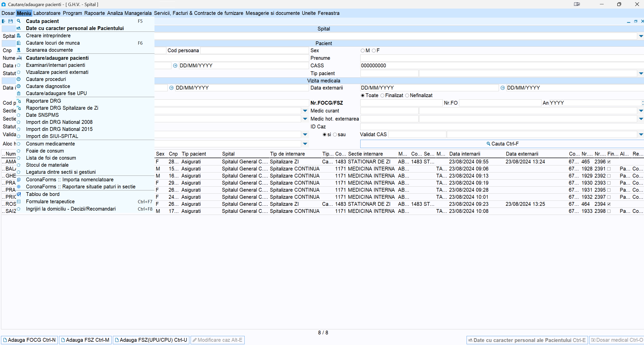Click the icon beside Cautare locuri de munca
The height and width of the screenshot is (345, 644).
click(x=19, y=43)
